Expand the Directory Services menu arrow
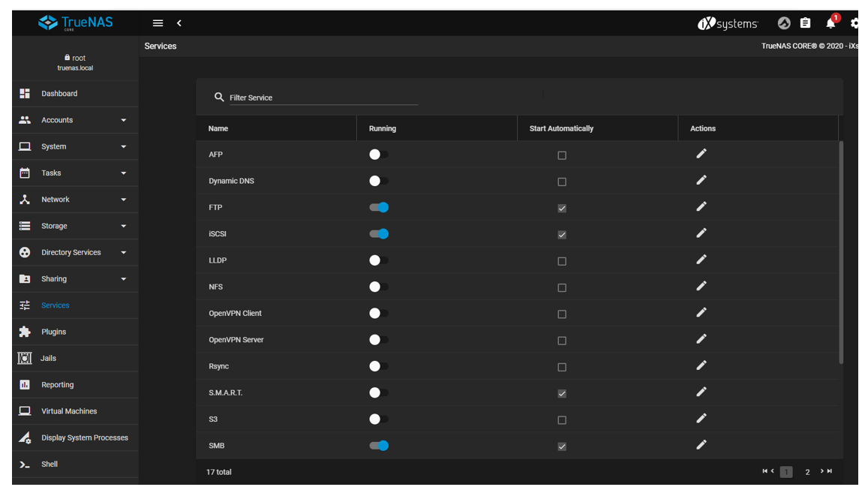The width and height of the screenshot is (868, 493). point(124,253)
